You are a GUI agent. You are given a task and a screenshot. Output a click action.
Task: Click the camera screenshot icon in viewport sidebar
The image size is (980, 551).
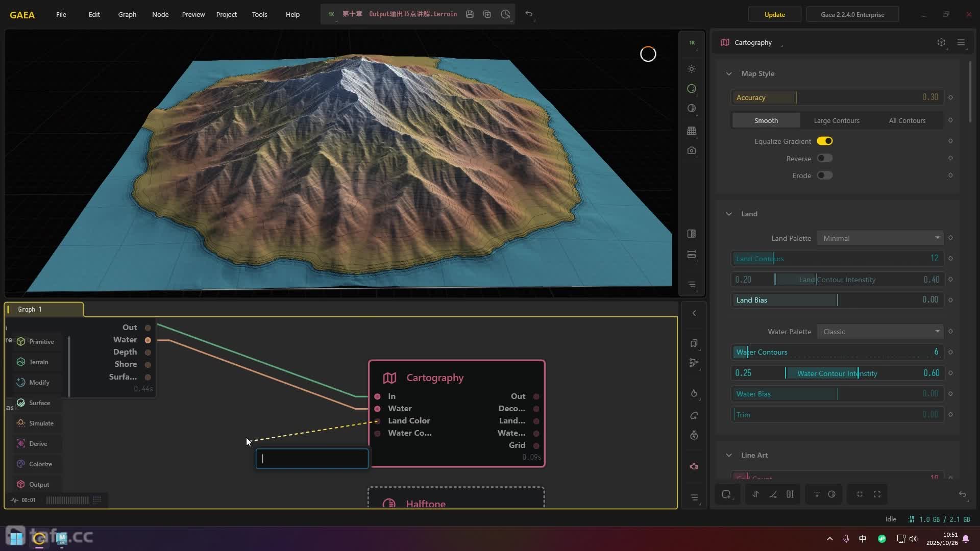[692, 151]
